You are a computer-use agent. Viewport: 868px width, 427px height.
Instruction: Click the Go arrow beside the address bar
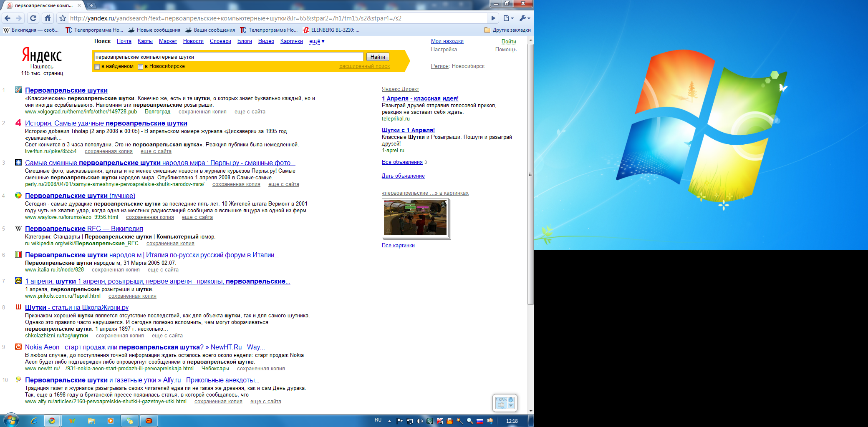pos(493,18)
